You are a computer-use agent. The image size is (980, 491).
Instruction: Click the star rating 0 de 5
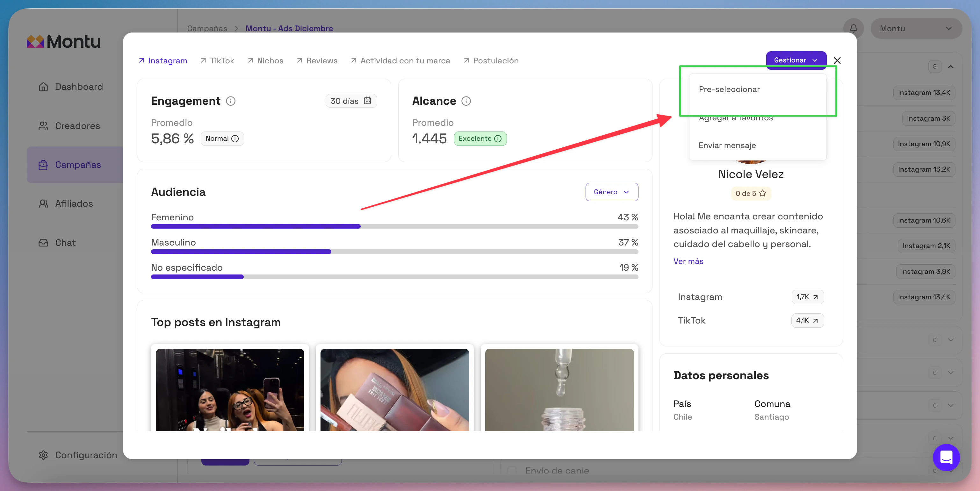751,193
